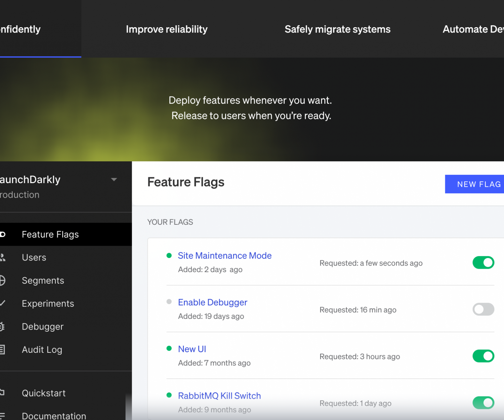Click the Users people icon in sidebar
This screenshot has height=420, width=504.
[x=3, y=257]
